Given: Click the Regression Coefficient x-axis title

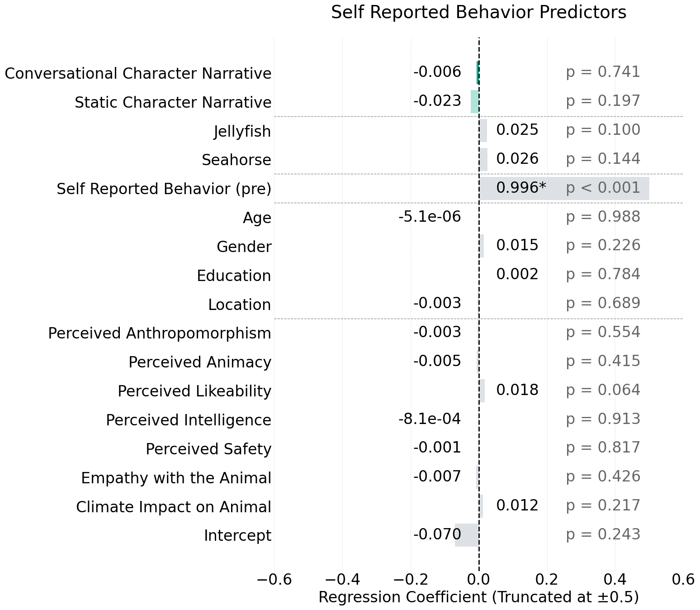Looking at the screenshot, I should point(478,597).
